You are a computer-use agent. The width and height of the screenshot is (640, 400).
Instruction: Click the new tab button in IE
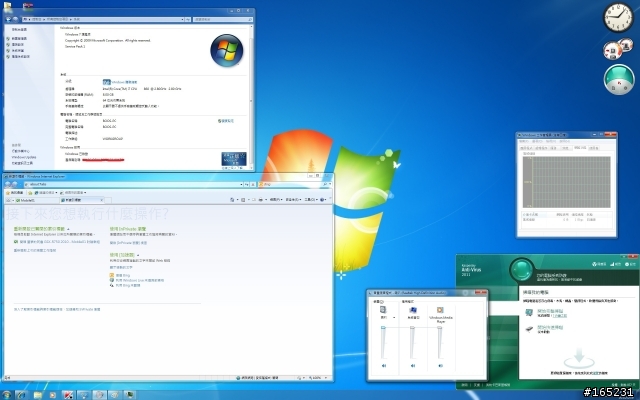[x=108, y=200]
